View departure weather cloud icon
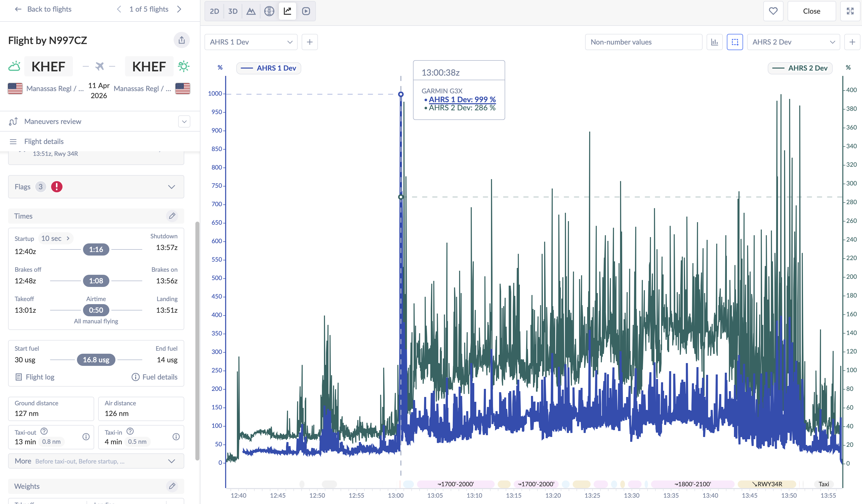862x504 pixels. [14, 66]
